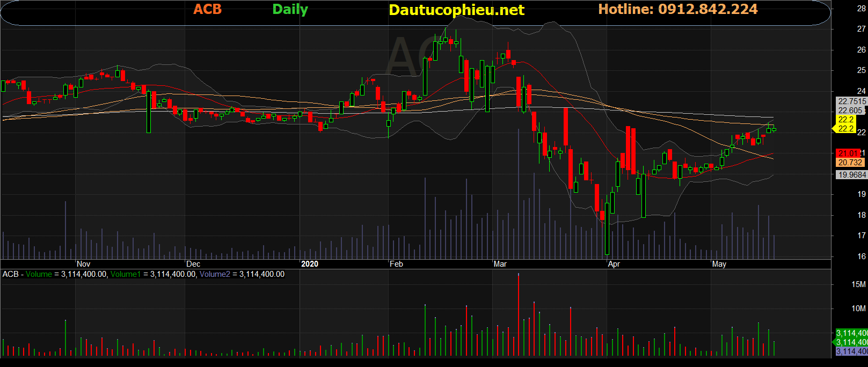
Task: Click the 24 mark on the price axis
Action: [x=861, y=91]
